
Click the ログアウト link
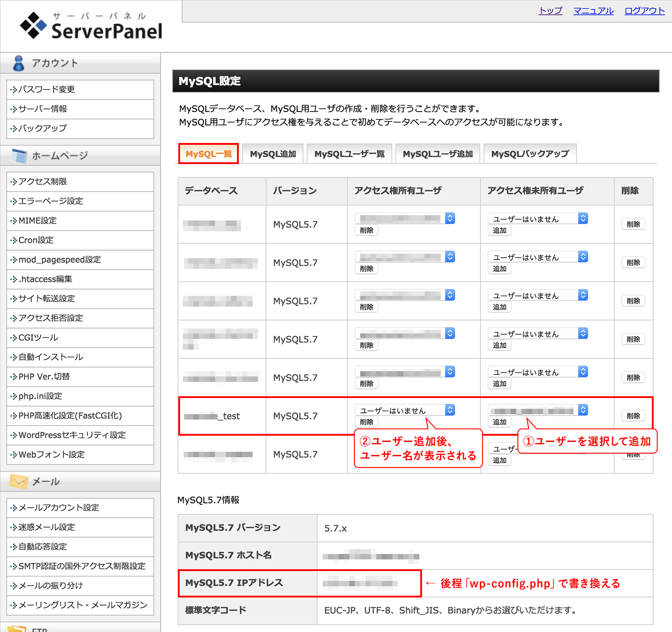pyautogui.click(x=645, y=11)
